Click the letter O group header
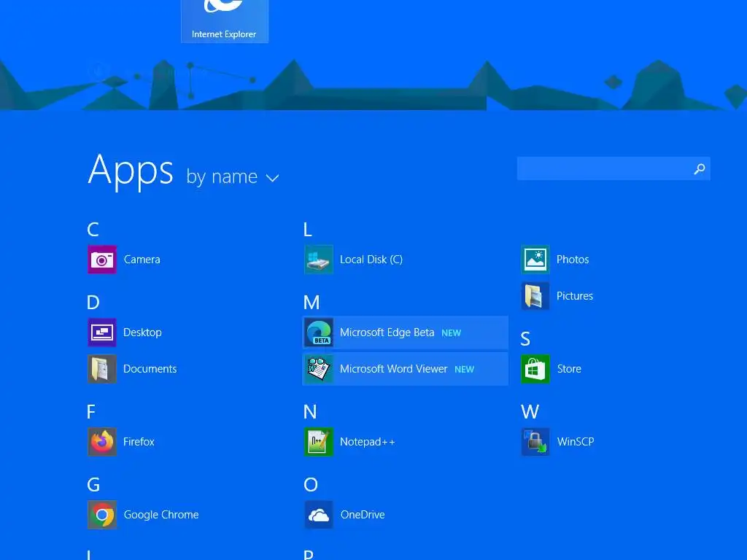747x560 pixels. (311, 484)
